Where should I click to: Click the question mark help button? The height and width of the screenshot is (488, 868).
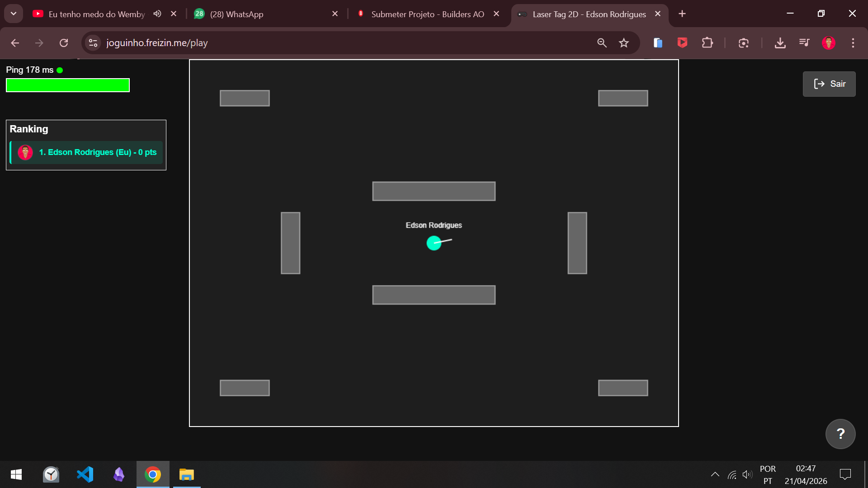840,434
